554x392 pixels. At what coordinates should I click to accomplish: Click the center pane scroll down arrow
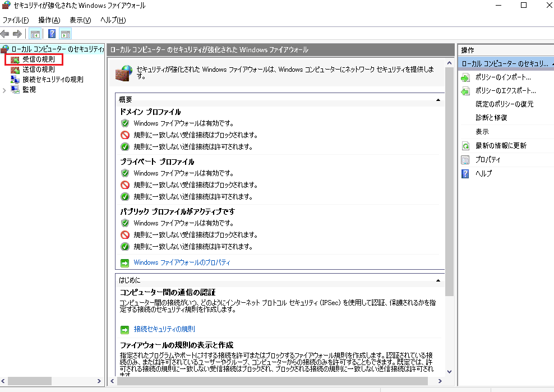tap(449, 371)
